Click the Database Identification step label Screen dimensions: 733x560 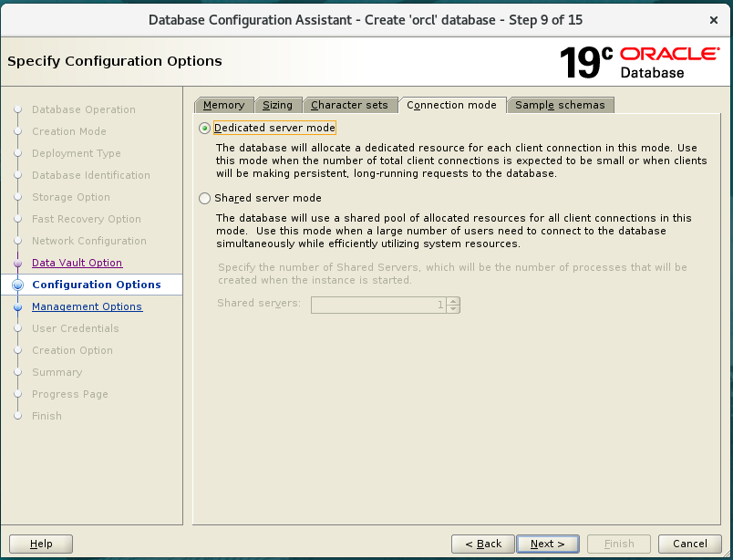(91, 175)
